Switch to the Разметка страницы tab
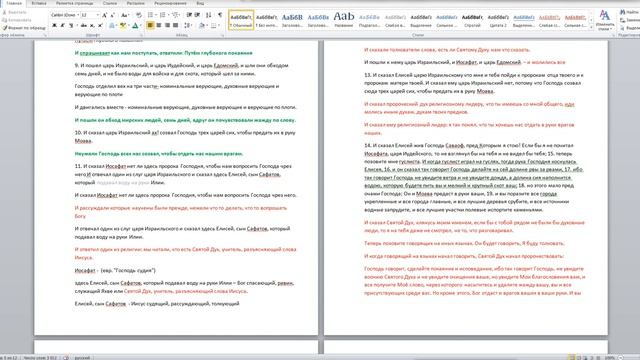The width and height of the screenshot is (640, 360). coord(74,3)
